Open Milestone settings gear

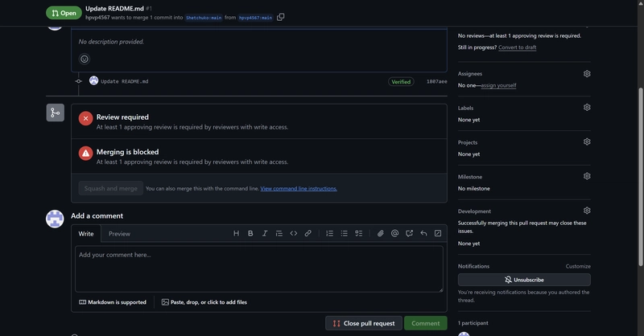587,176
